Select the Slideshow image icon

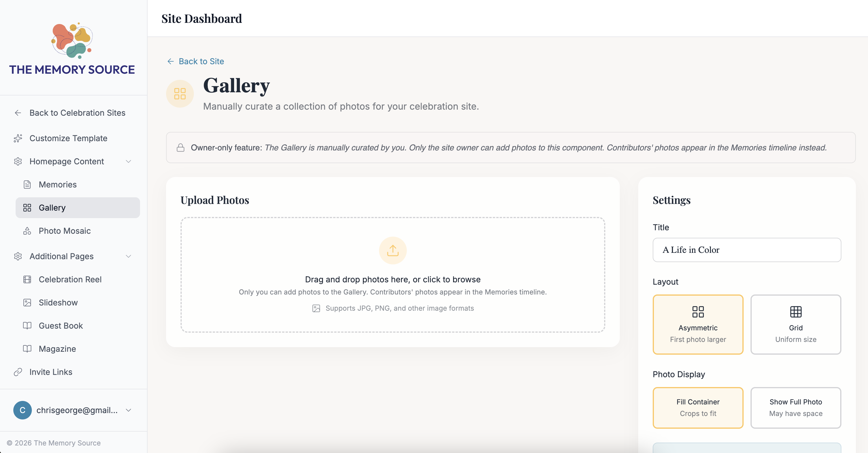pyautogui.click(x=27, y=303)
